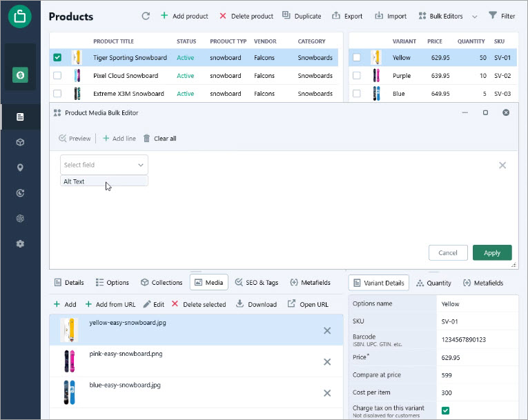Click the green app logo icon
The height and width of the screenshot is (420, 528).
[20, 16]
